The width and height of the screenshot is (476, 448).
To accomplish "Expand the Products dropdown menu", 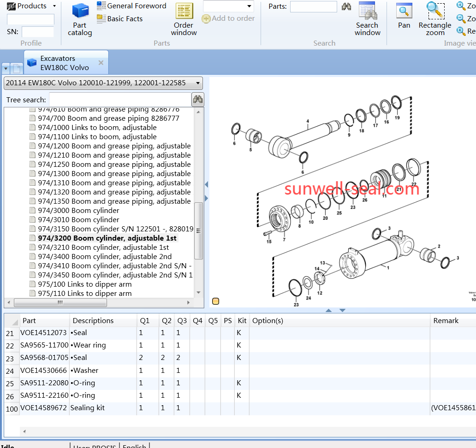I will pyautogui.click(x=54, y=6).
